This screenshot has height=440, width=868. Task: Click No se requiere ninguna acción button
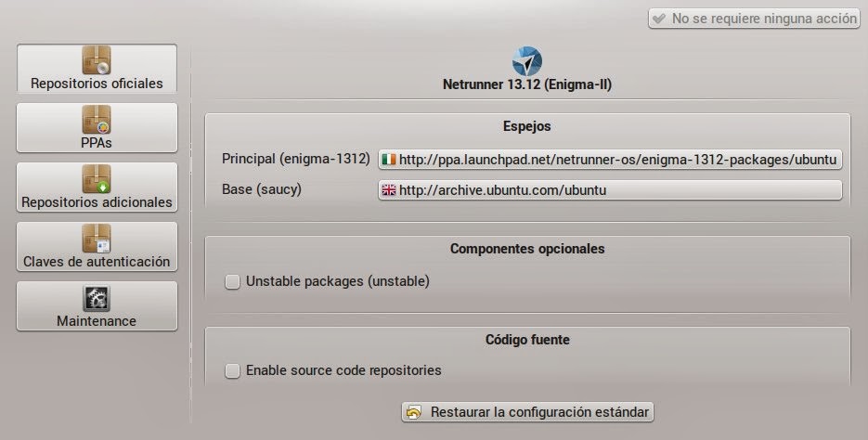(x=754, y=19)
